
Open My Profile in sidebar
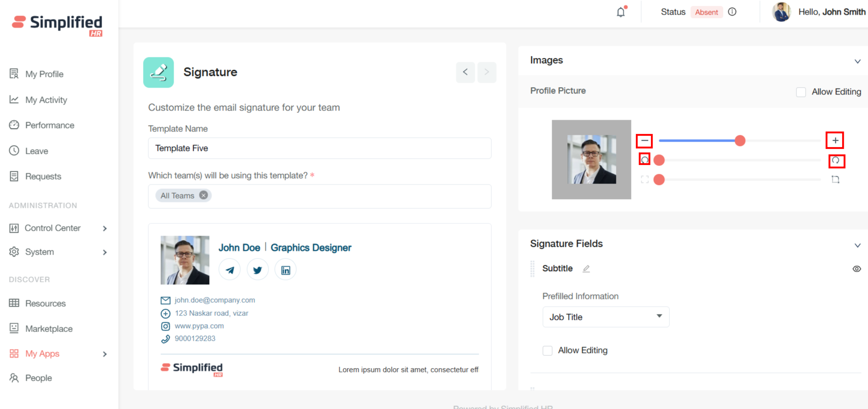coord(44,74)
